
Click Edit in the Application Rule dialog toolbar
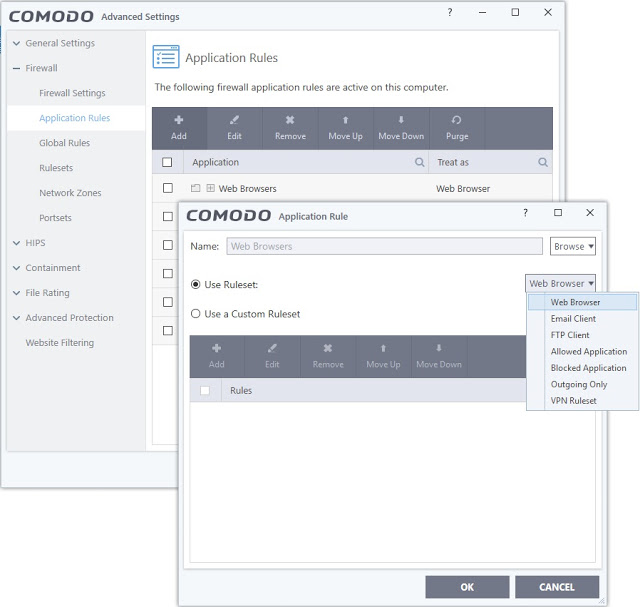pyautogui.click(x=272, y=356)
